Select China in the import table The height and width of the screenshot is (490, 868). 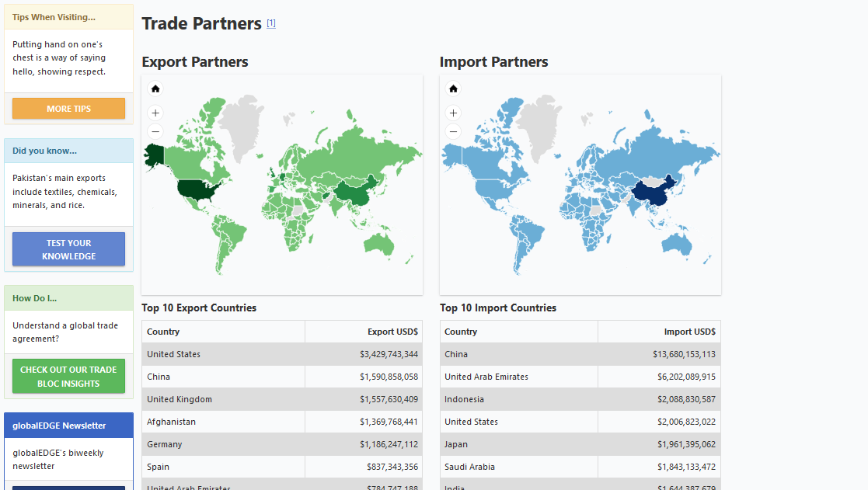click(456, 355)
